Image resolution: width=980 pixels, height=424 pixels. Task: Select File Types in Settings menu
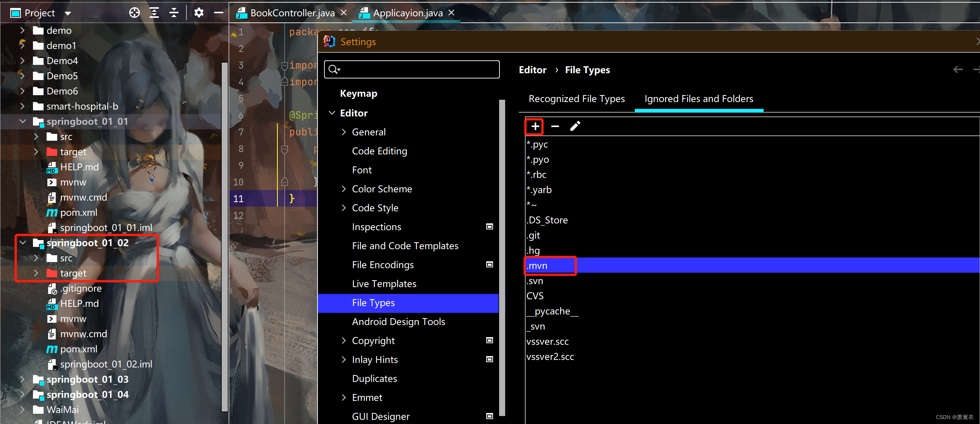click(x=372, y=303)
